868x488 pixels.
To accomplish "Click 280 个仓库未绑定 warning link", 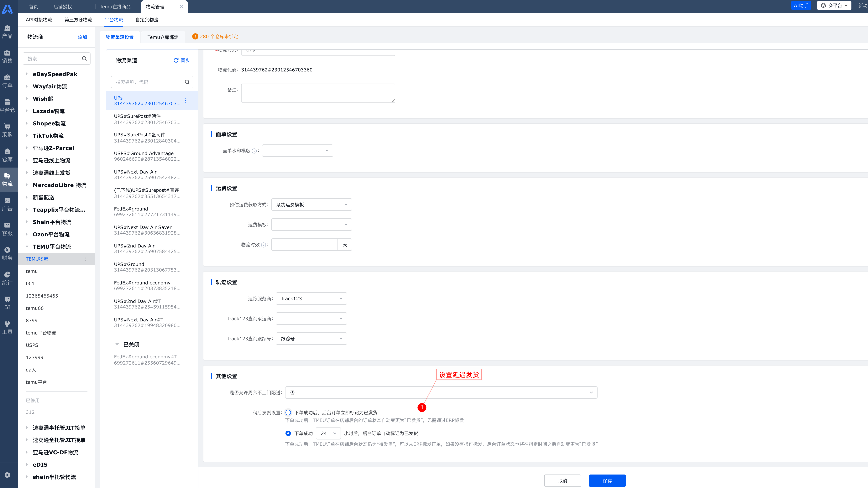I will pyautogui.click(x=219, y=36).
